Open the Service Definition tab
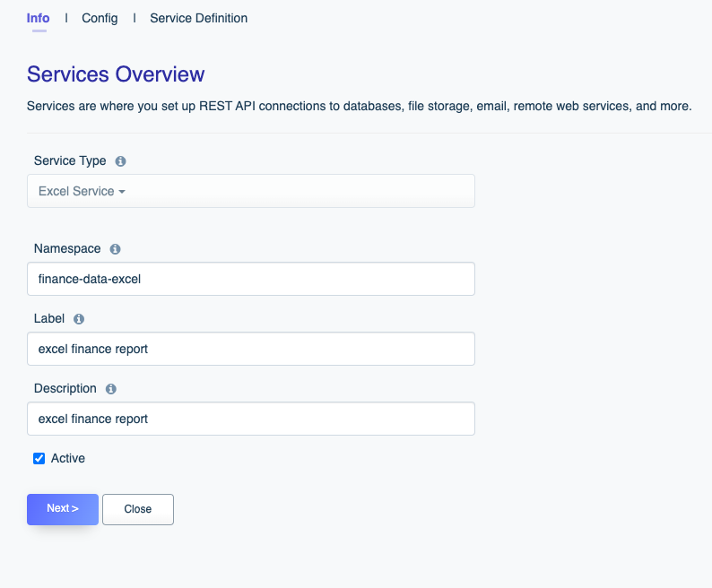 pos(198,18)
